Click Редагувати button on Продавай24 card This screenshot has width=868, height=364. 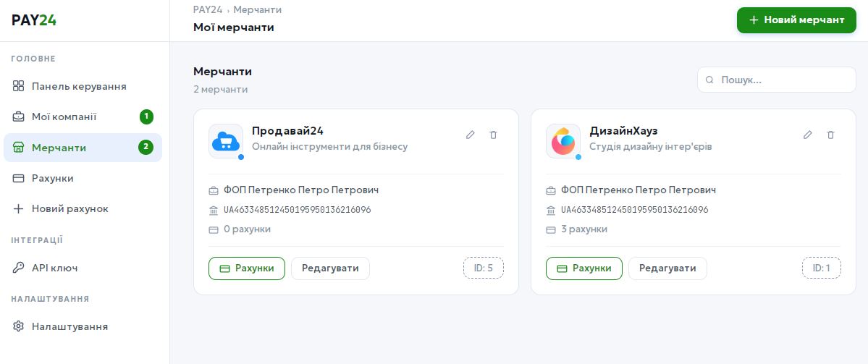330,268
